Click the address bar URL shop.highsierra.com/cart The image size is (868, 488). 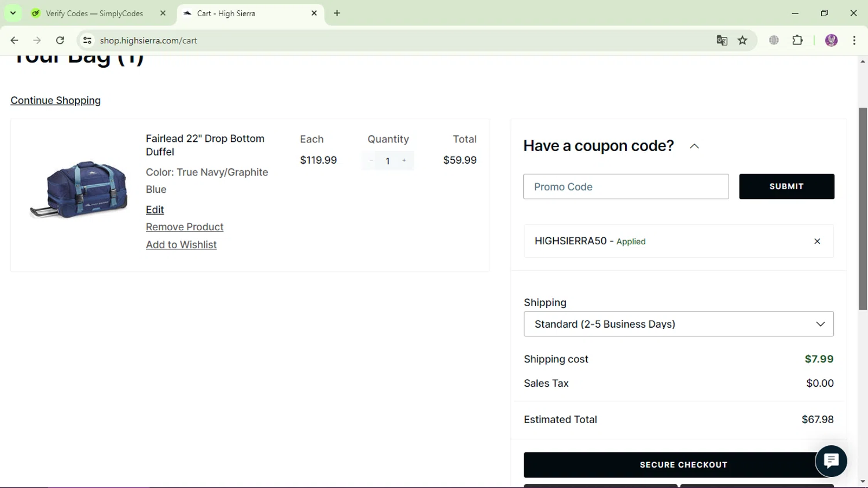coord(149,41)
